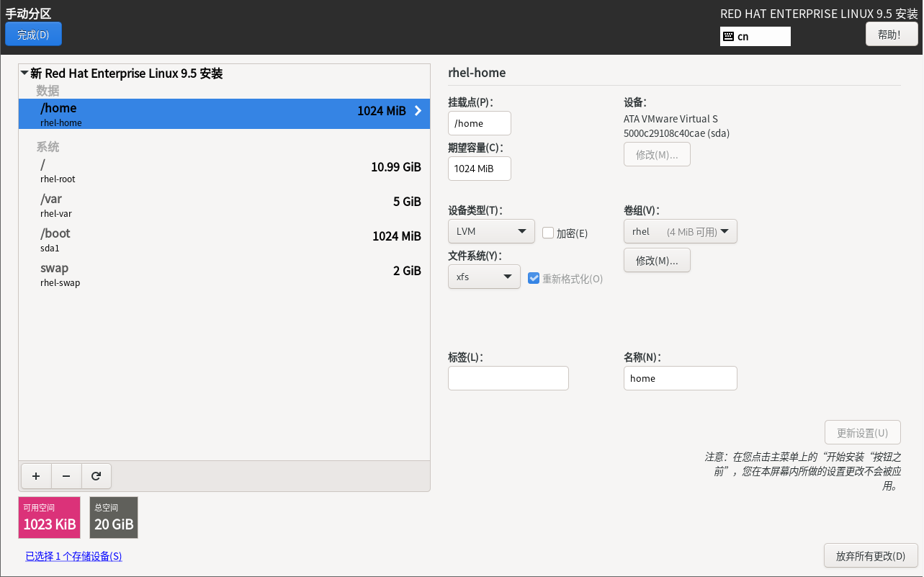
Task: Click the volume group 修改(M)... button
Action: coord(657,260)
